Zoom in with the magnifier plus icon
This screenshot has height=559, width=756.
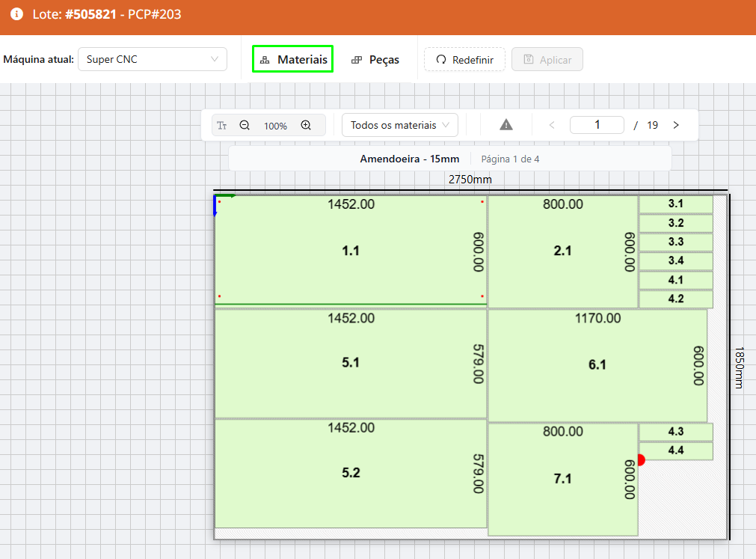click(x=306, y=126)
